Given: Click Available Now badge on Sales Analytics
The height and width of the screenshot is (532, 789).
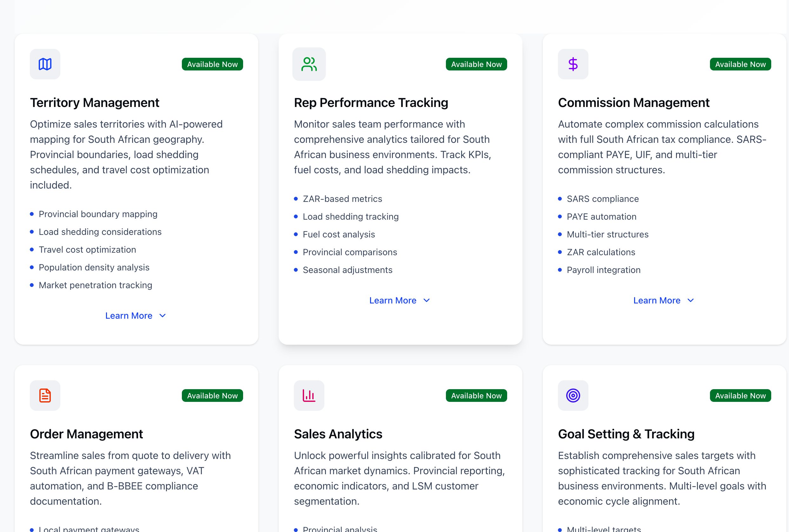Looking at the screenshot, I should tap(476, 396).
